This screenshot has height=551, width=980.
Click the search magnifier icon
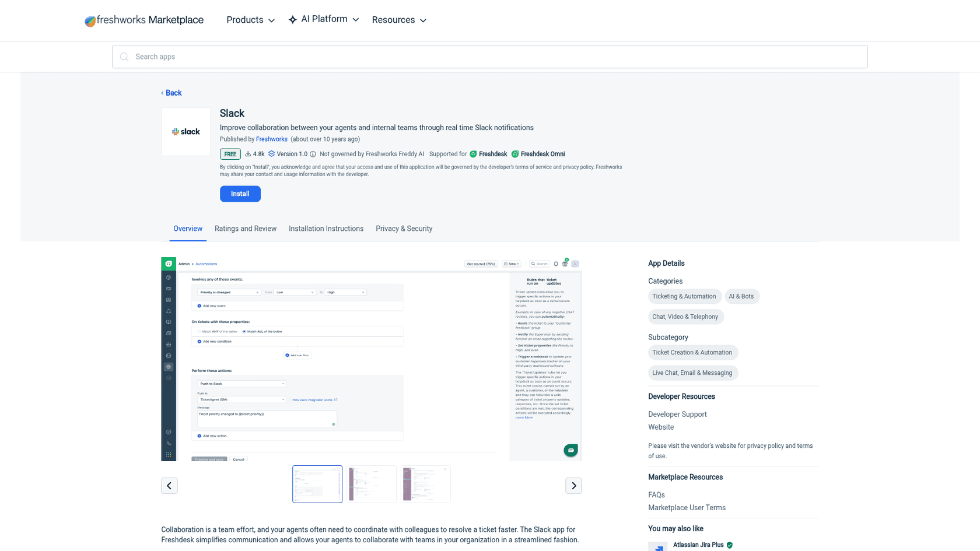coord(124,57)
